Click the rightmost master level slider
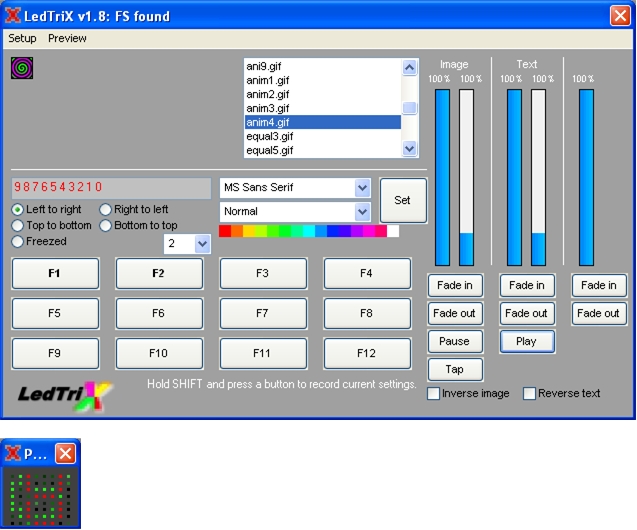 [x=586, y=177]
